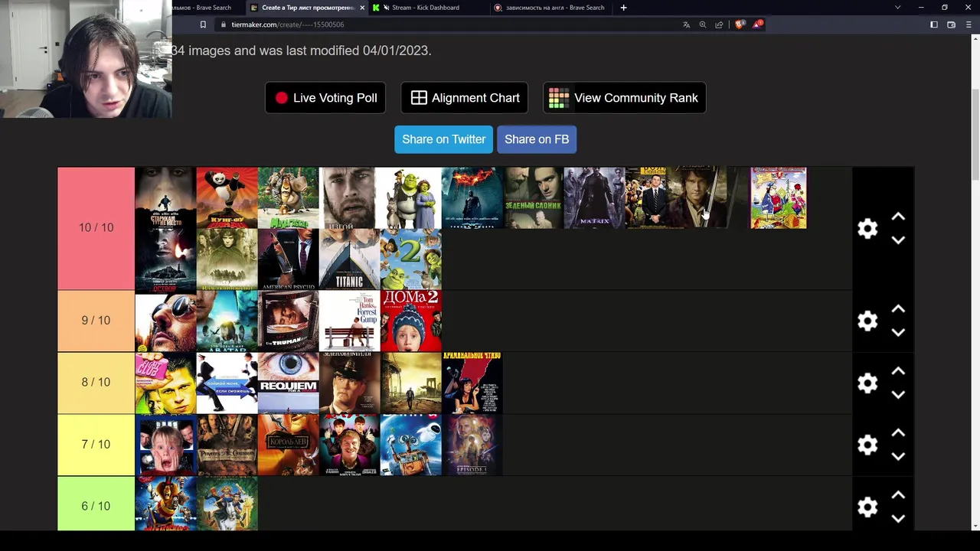This screenshot has height=551, width=980.
Task: Share on Twitter
Action: (443, 139)
